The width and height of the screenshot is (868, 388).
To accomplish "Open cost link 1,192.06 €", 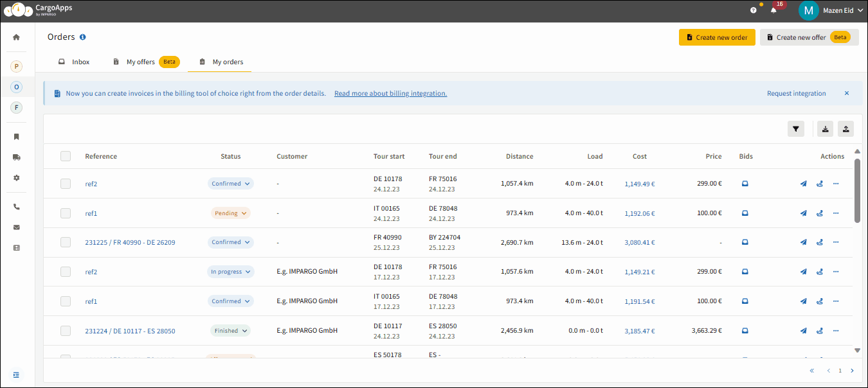I will [640, 213].
